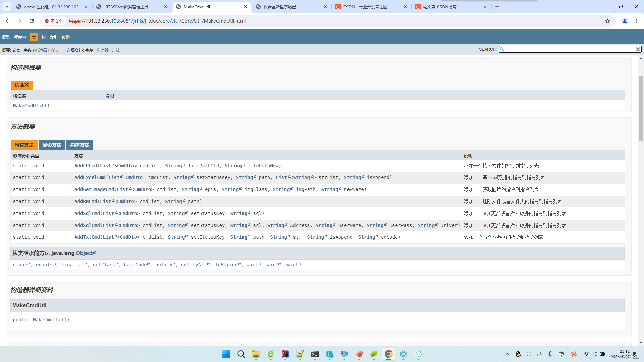Jump to 方法 in the 概要 sub-navigation

click(54, 50)
